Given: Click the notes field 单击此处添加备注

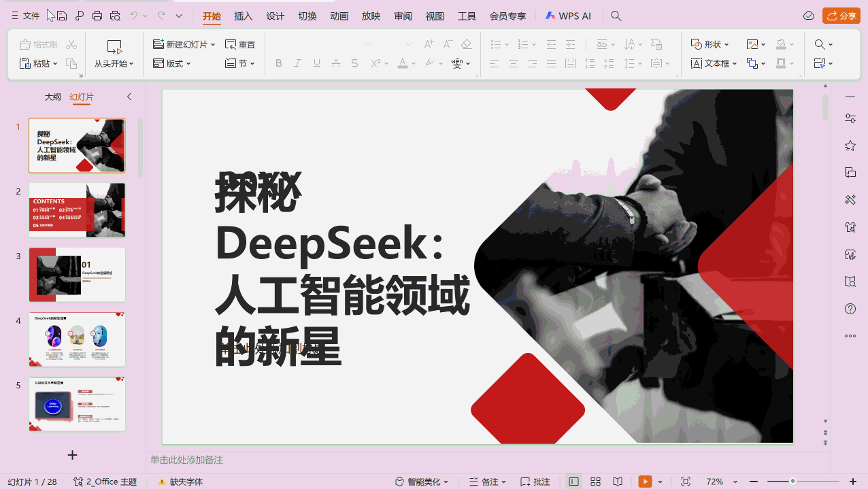Looking at the screenshot, I should click(x=186, y=460).
